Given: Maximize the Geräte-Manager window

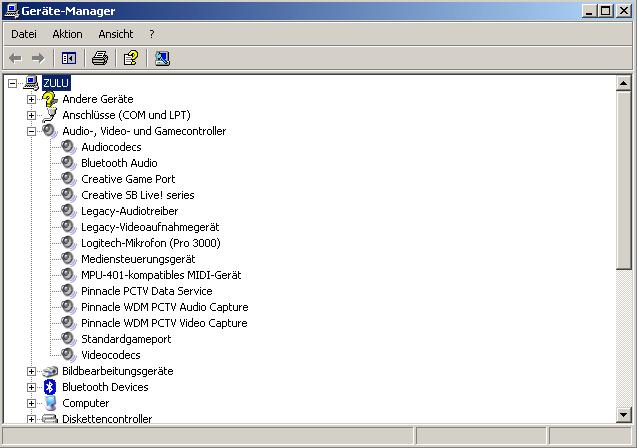Looking at the screenshot, I should 605,11.
